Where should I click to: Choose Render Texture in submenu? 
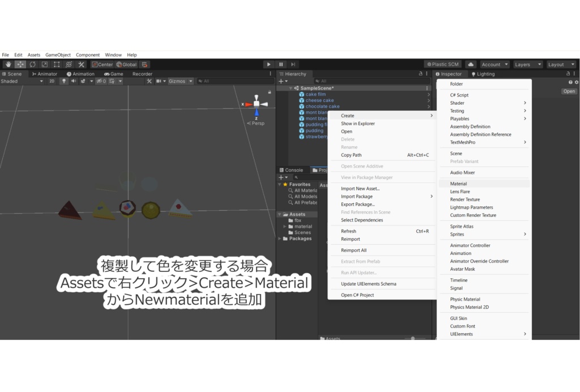pos(484,199)
